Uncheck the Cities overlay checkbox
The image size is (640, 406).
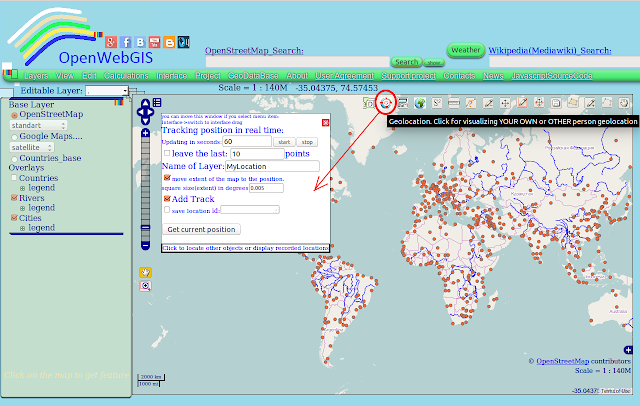coord(14,217)
